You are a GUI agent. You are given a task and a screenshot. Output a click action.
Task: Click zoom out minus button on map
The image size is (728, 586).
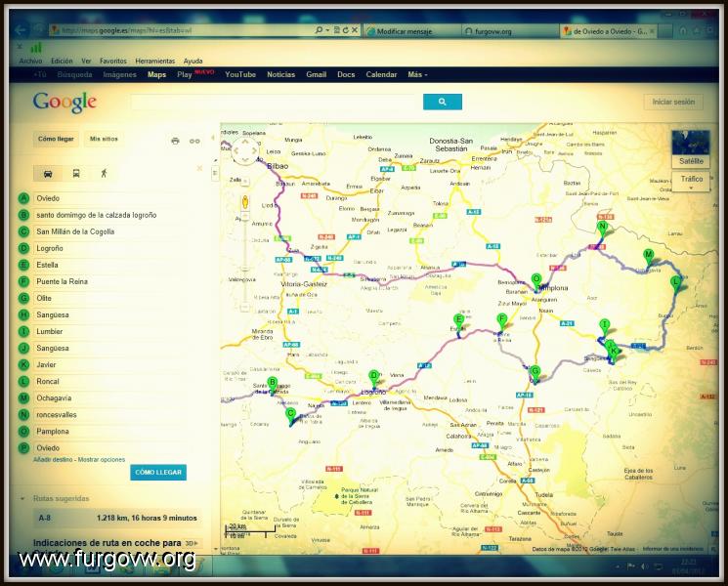(244, 307)
